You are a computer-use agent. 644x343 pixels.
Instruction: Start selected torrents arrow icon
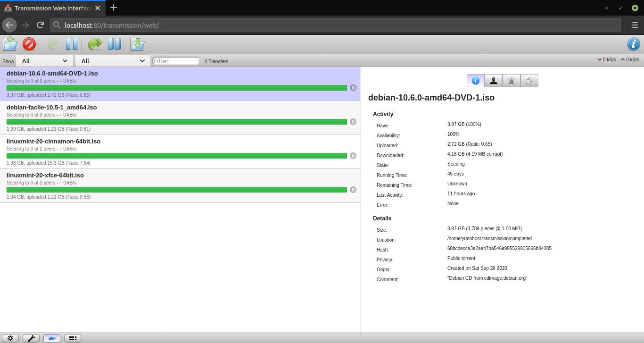[53, 44]
